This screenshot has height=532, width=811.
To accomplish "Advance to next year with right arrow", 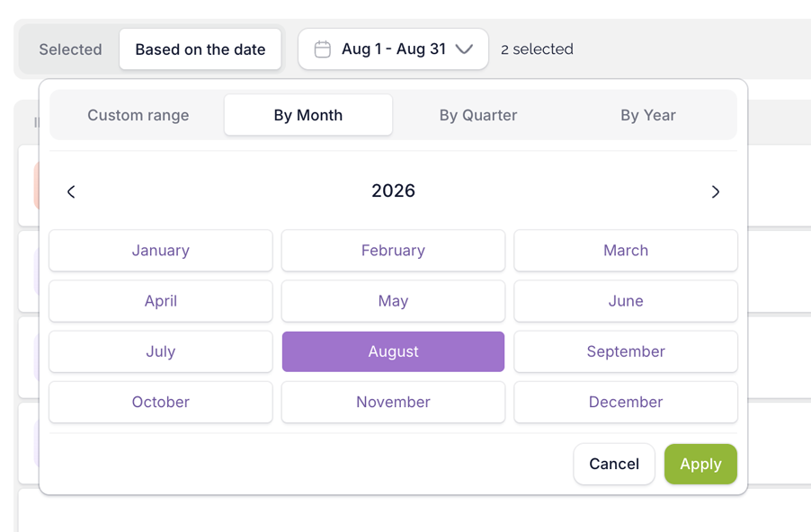I will tap(716, 191).
